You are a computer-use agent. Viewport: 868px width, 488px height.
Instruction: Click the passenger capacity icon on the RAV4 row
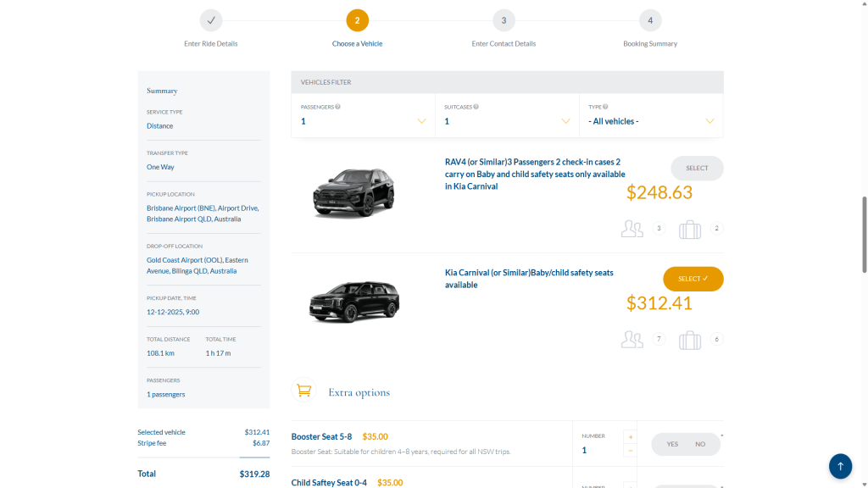632,228
